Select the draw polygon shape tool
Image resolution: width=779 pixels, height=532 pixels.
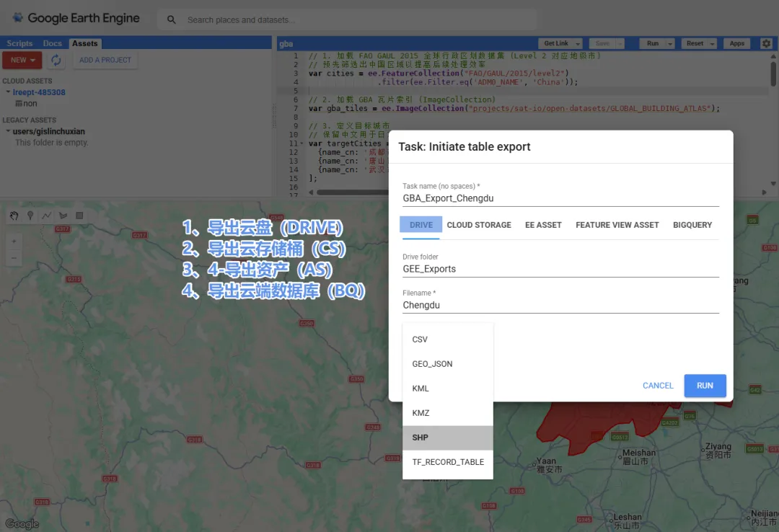[63, 216]
